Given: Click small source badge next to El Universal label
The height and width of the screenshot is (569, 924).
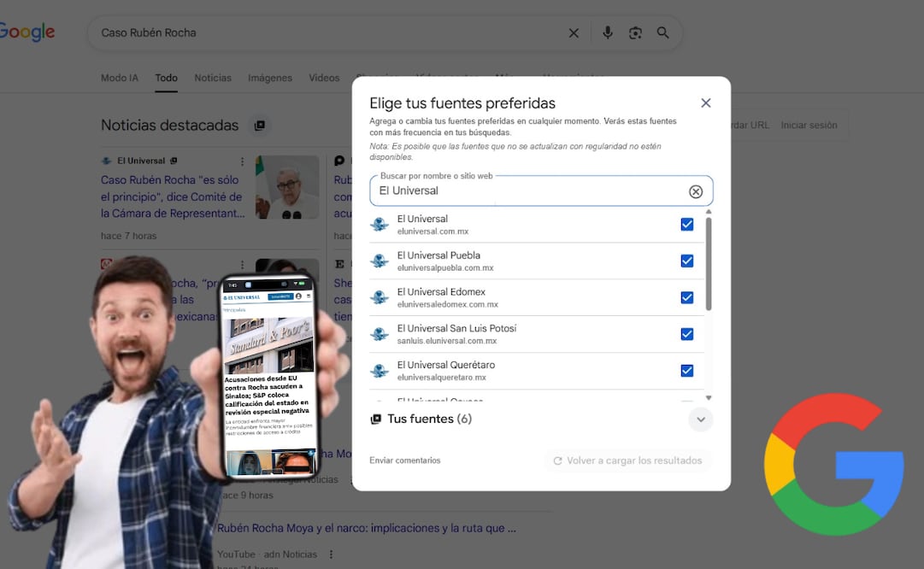Looking at the screenshot, I should [x=174, y=161].
